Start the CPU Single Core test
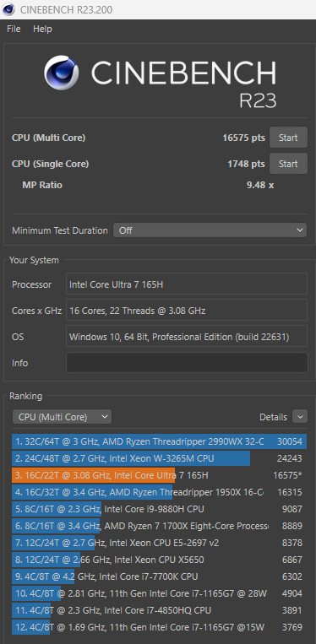The image size is (316, 644). 288,164
